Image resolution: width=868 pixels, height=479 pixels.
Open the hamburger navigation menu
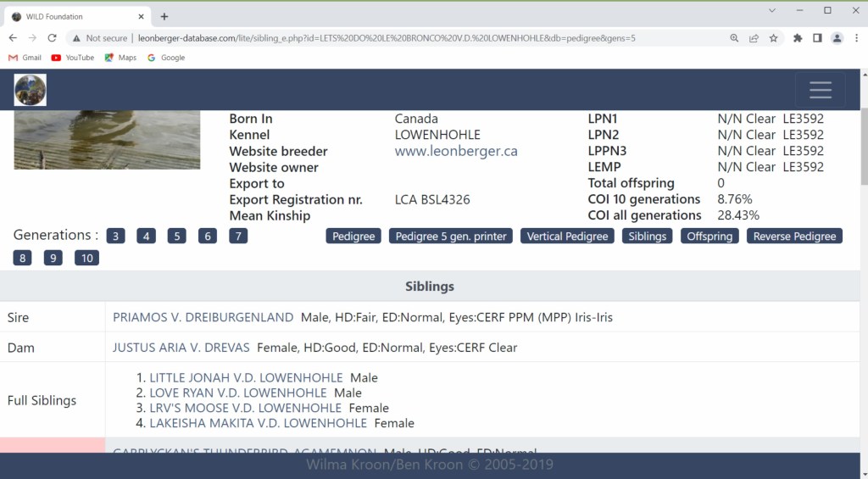click(820, 90)
